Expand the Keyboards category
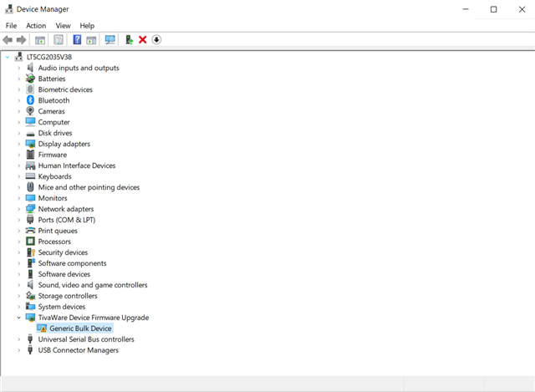The image size is (535, 392). pos(19,176)
